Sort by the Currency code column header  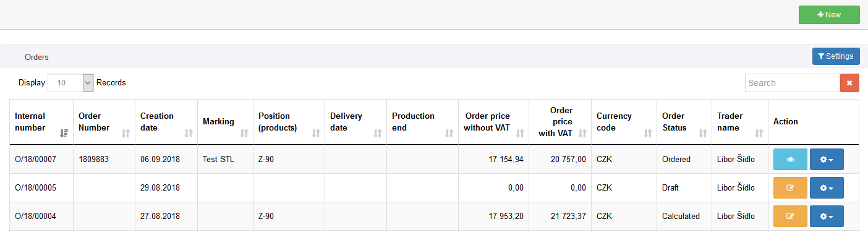624,122
